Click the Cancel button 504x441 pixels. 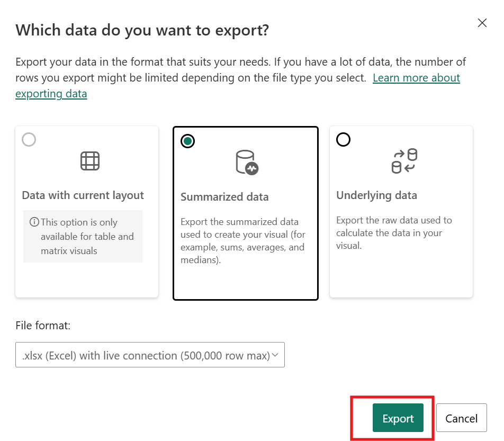(461, 418)
